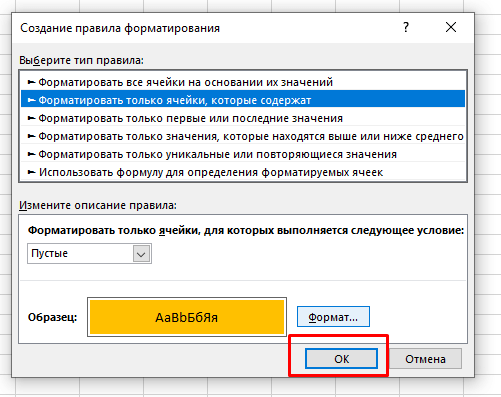
Task: Select 'Форматировать только уникальные или повторяющиеся значения'
Action: (243, 154)
